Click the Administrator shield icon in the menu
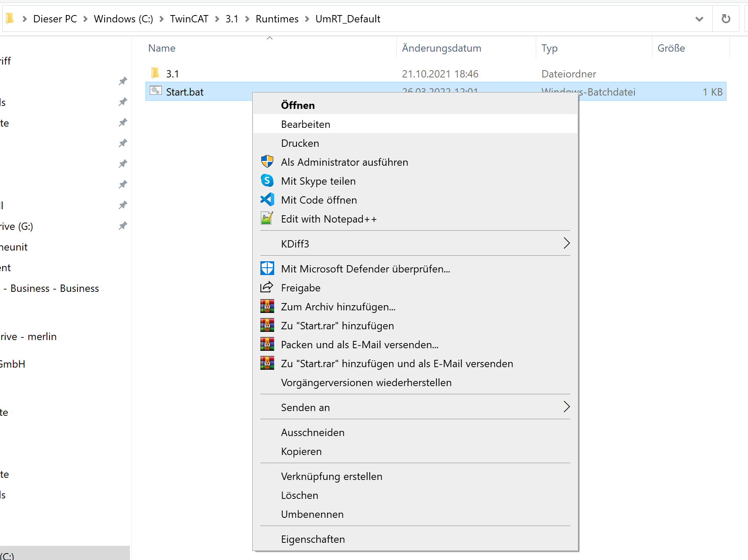 (x=267, y=162)
